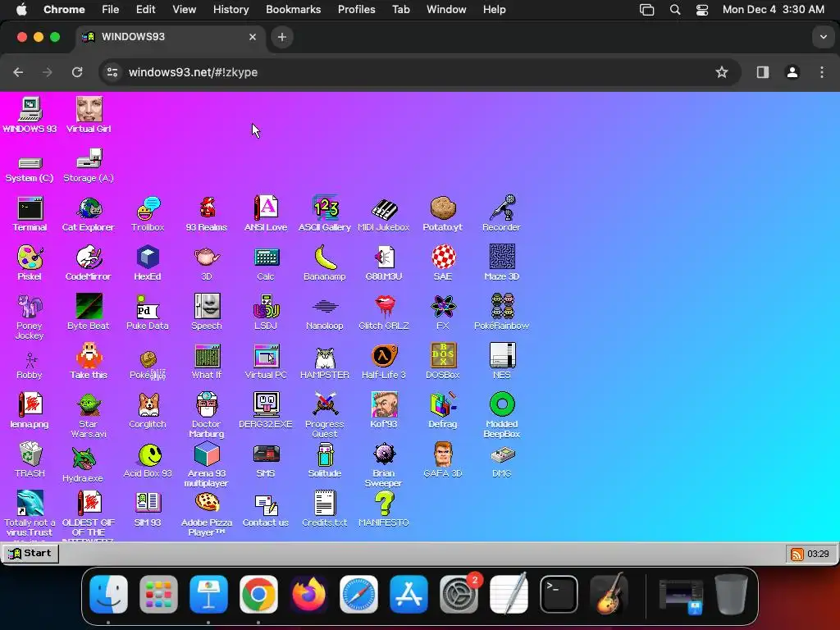
Task: Open G80.M3U playlist file
Action: coord(384,263)
